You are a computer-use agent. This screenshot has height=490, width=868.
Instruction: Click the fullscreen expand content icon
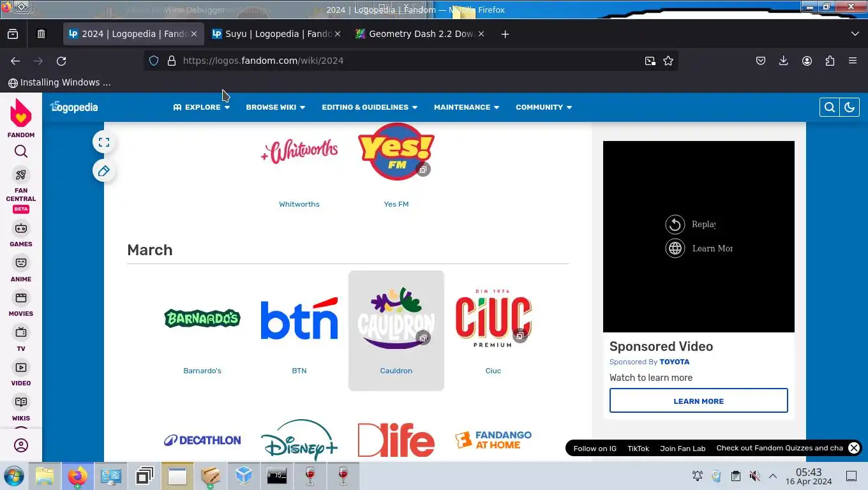104,142
